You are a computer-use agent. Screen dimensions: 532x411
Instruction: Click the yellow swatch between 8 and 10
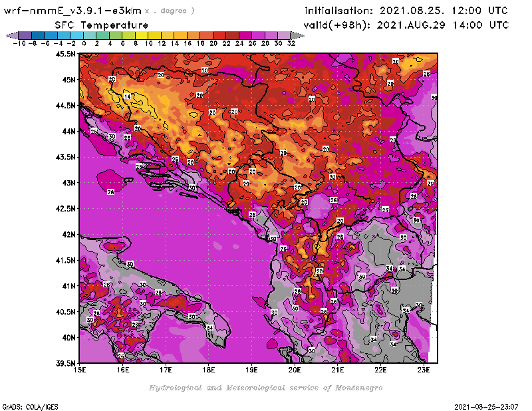[x=141, y=35]
